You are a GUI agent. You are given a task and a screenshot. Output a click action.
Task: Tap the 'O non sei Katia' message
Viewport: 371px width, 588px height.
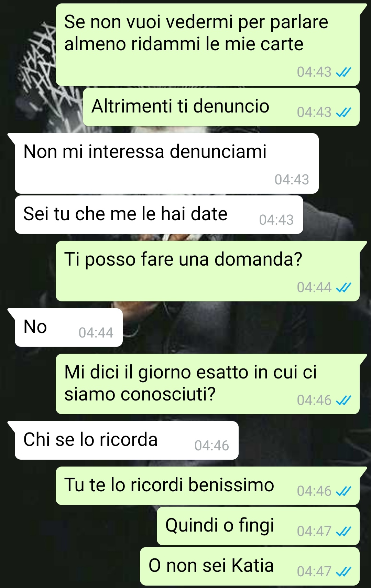tap(250, 566)
